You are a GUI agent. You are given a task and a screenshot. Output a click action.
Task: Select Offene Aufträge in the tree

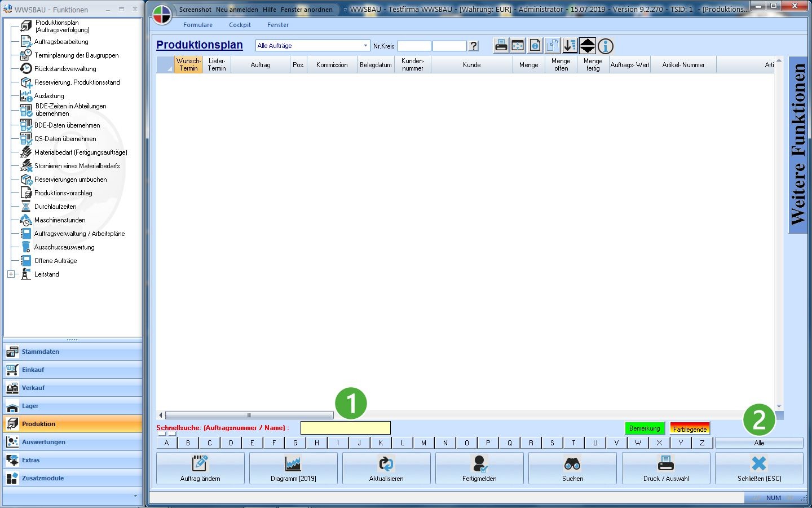pyautogui.click(x=55, y=261)
